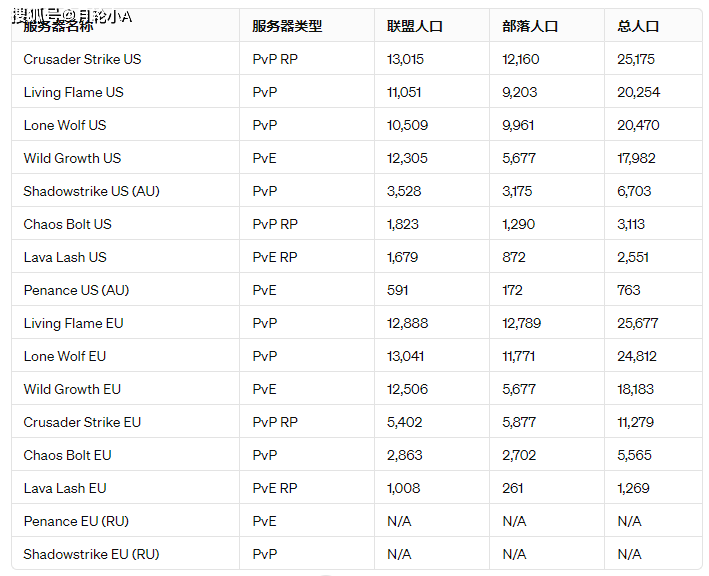
Task: Click the Crusader Strike US server name
Action: 82,59
